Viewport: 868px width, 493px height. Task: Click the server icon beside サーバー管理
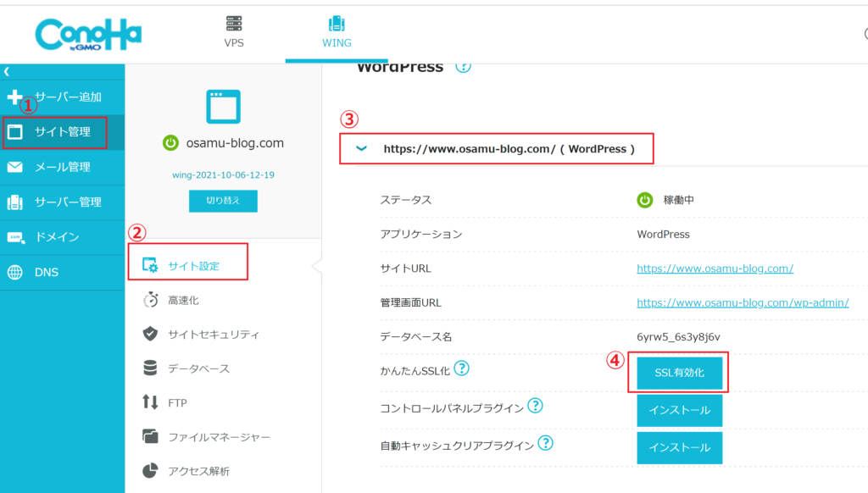[15, 202]
